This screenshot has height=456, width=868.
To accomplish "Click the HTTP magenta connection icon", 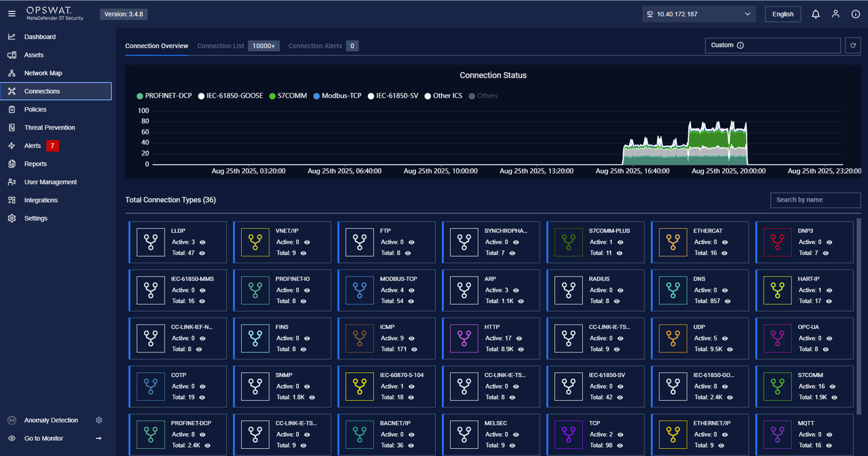I will point(464,339).
